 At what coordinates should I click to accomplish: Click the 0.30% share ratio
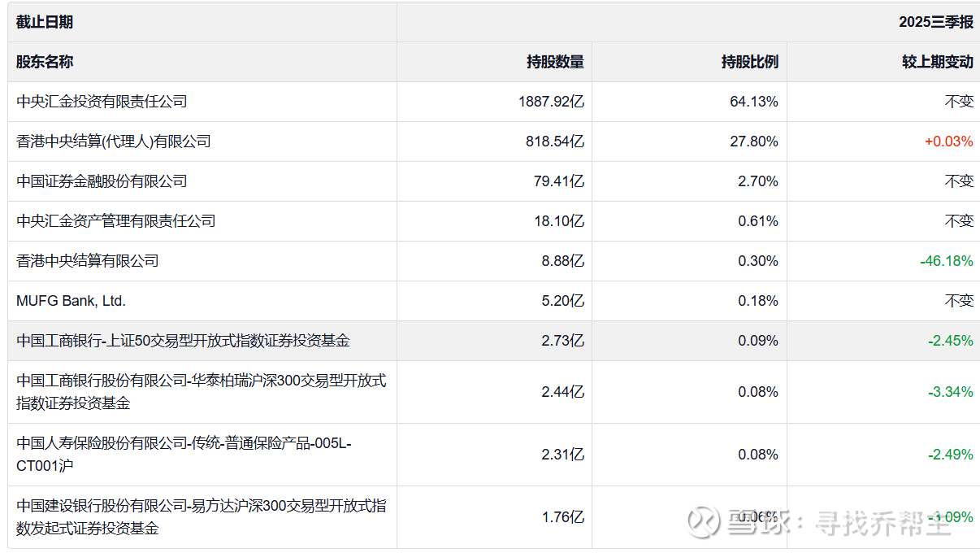(x=758, y=261)
